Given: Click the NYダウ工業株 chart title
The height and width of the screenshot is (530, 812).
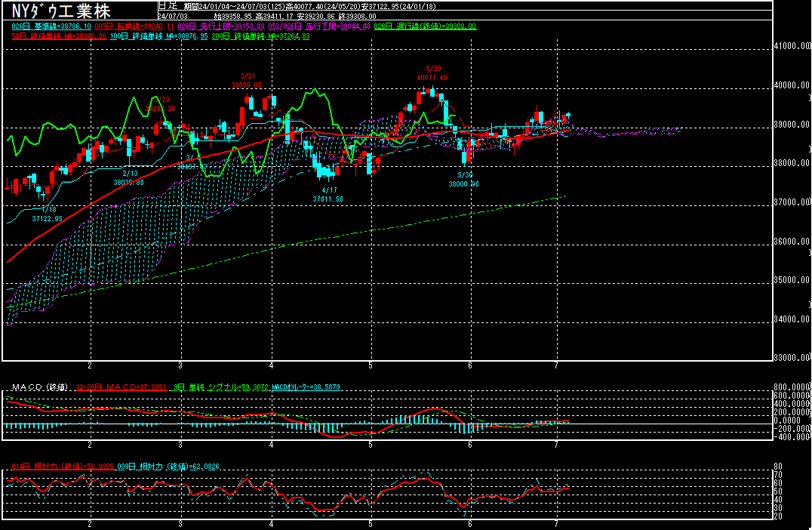Looking at the screenshot, I should click(x=61, y=11).
